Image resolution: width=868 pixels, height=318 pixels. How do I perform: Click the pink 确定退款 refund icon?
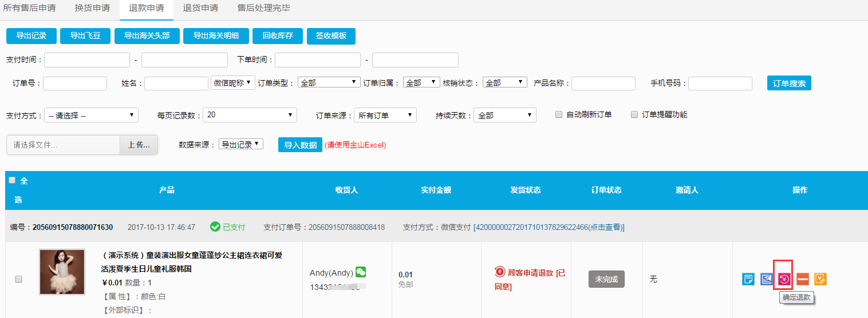click(784, 279)
